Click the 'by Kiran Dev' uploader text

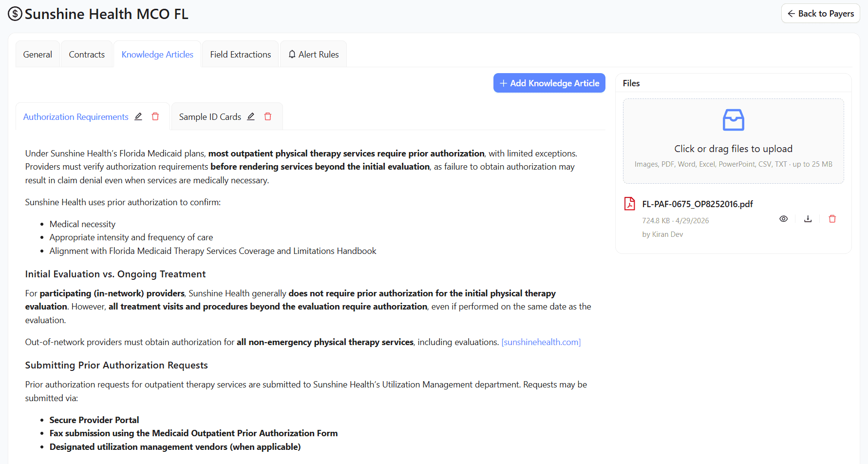[662, 234]
